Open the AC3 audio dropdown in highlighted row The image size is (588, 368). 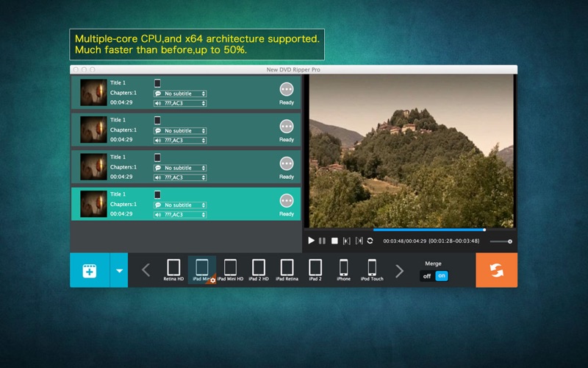point(180,215)
